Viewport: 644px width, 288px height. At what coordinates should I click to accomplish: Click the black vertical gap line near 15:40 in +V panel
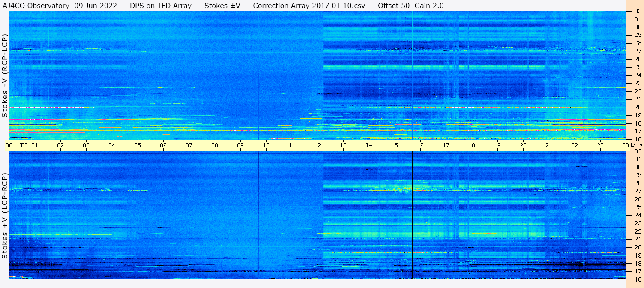coord(412,215)
